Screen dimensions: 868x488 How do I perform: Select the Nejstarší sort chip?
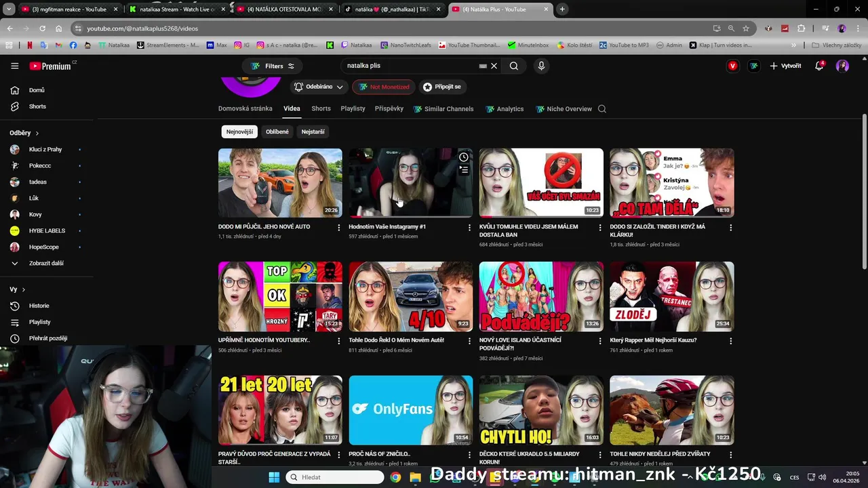(x=313, y=131)
